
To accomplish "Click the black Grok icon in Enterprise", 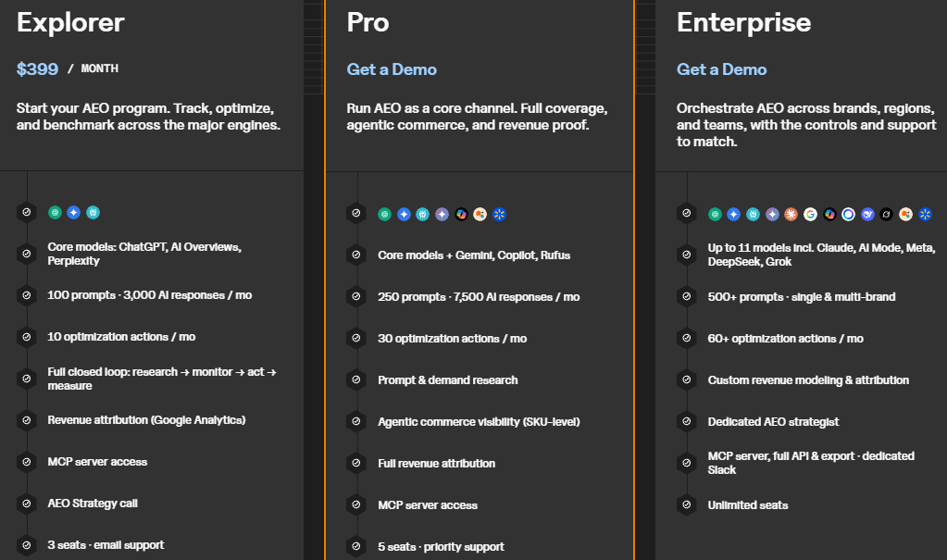I will tap(887, 215).
